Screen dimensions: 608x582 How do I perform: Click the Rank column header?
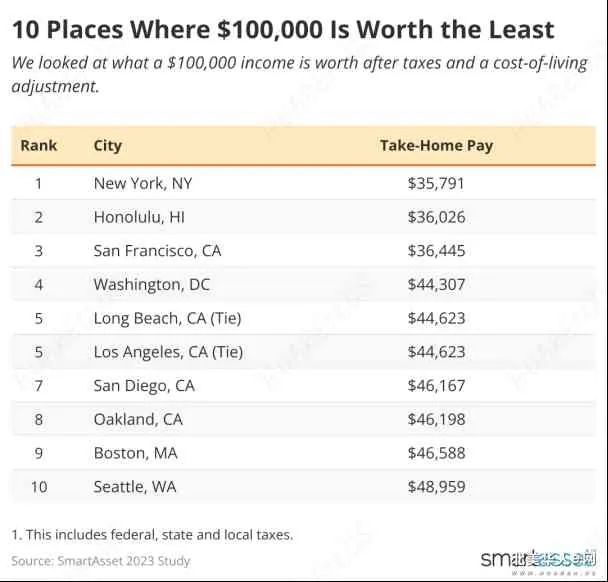tap(39, 145)
